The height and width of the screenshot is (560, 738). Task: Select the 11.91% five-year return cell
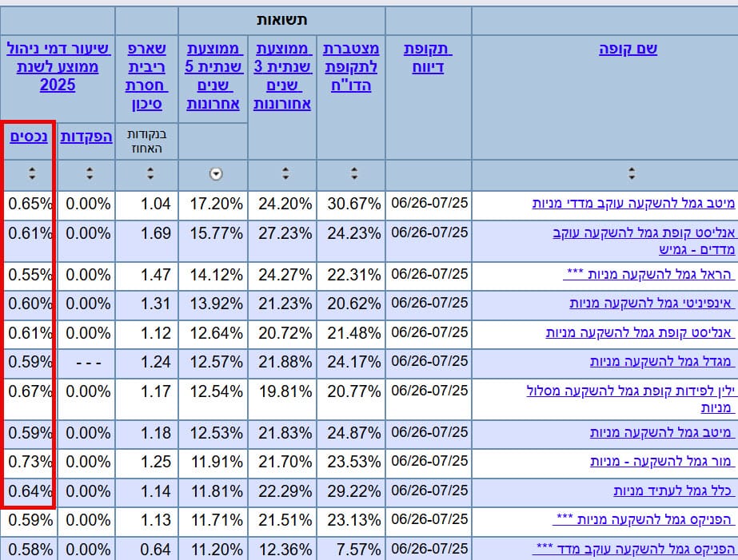coord(213,463)
